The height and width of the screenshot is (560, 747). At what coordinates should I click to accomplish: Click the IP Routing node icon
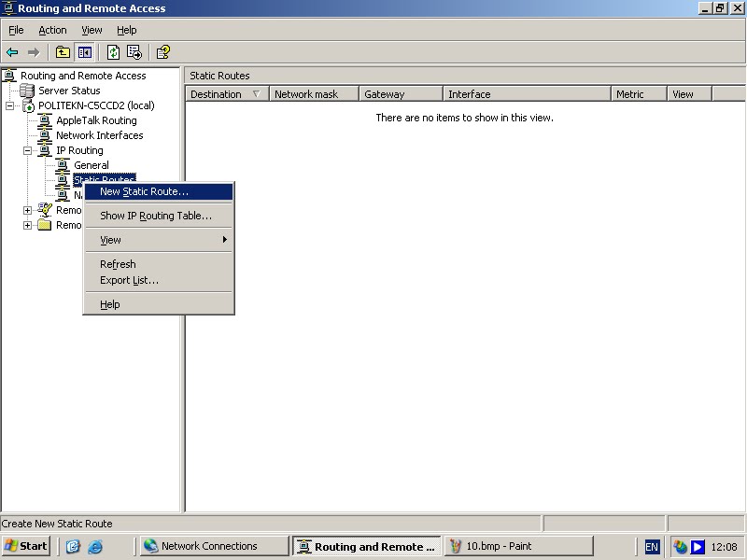click(45, 150)
